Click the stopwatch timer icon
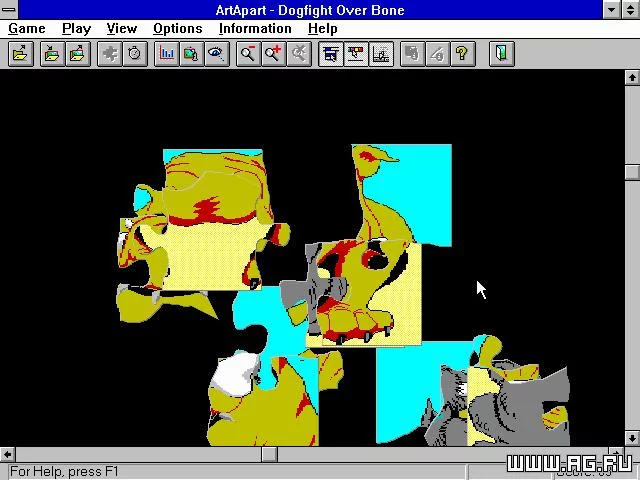 [135, 53]
